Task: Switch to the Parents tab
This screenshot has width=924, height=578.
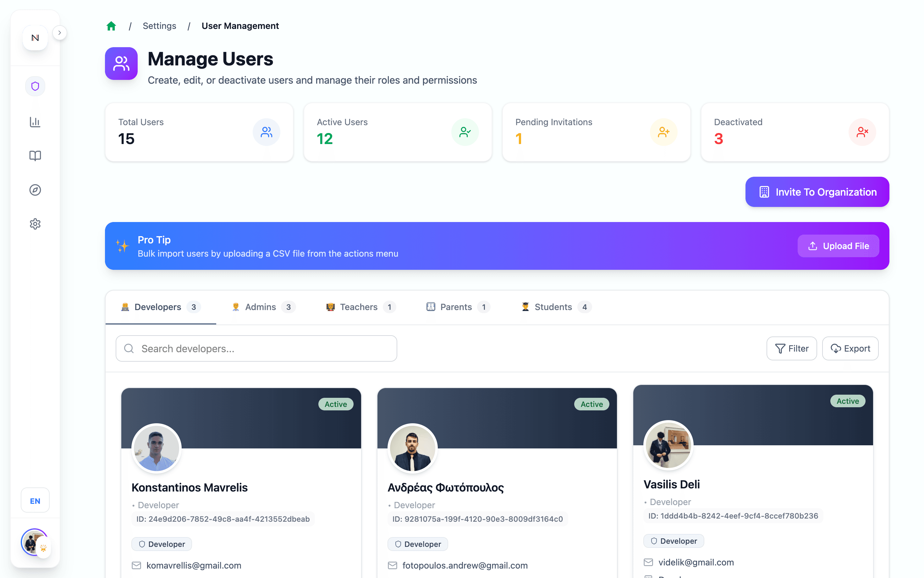Action: coord(458,307)
